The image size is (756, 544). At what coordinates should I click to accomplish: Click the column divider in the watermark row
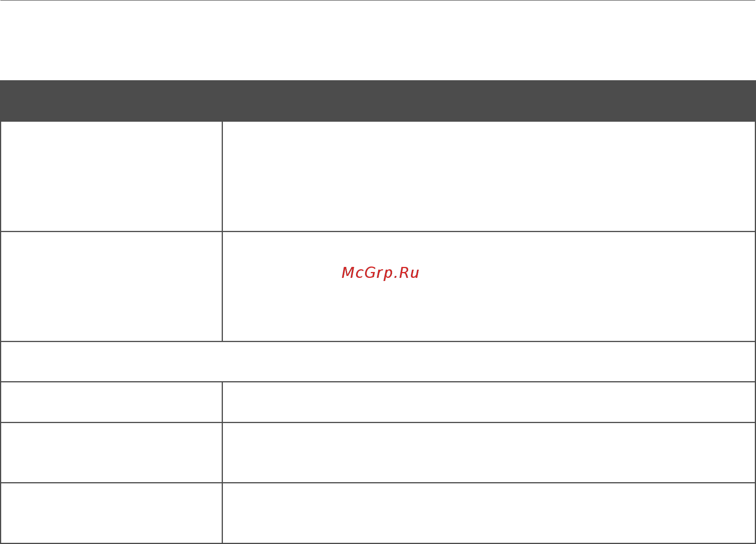[222, 286]
